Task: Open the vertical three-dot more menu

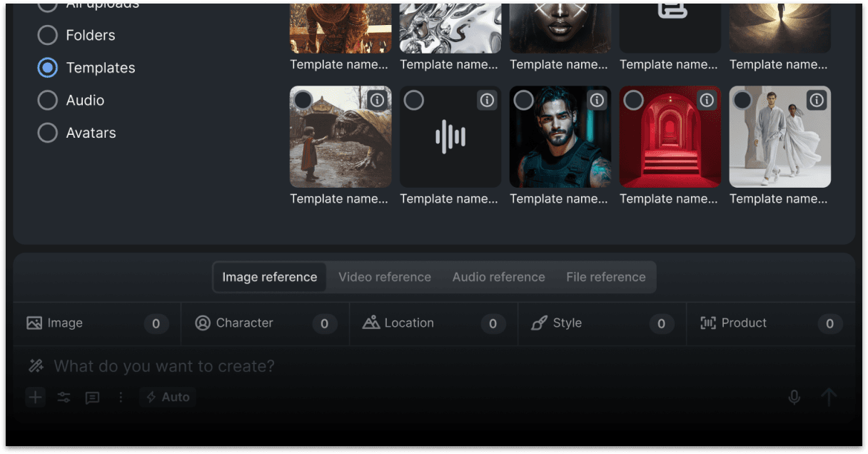Action: pyautogui.click(x=121, y=397)
